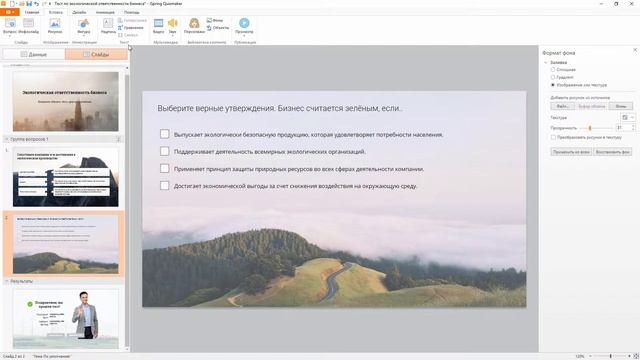Open the Вопрос button dropdown arrow

tap(10, 36)
